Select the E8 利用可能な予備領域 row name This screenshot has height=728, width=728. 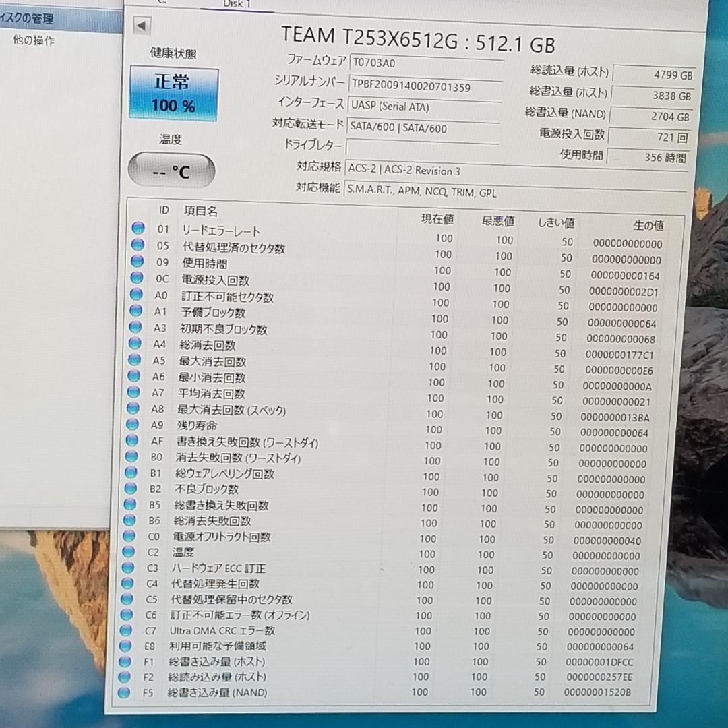pyautogui.click(x=218, y=646)
